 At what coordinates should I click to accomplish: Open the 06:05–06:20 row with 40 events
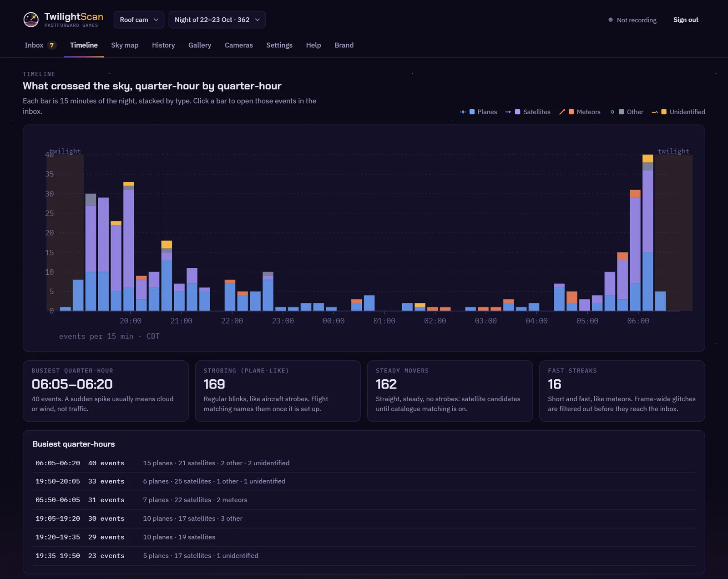click(x=364, y=463)
